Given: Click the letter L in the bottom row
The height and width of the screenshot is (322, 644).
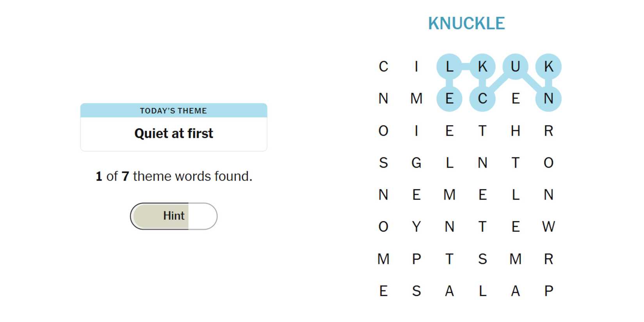Looking at the screenshot, I should pos(482,291).
